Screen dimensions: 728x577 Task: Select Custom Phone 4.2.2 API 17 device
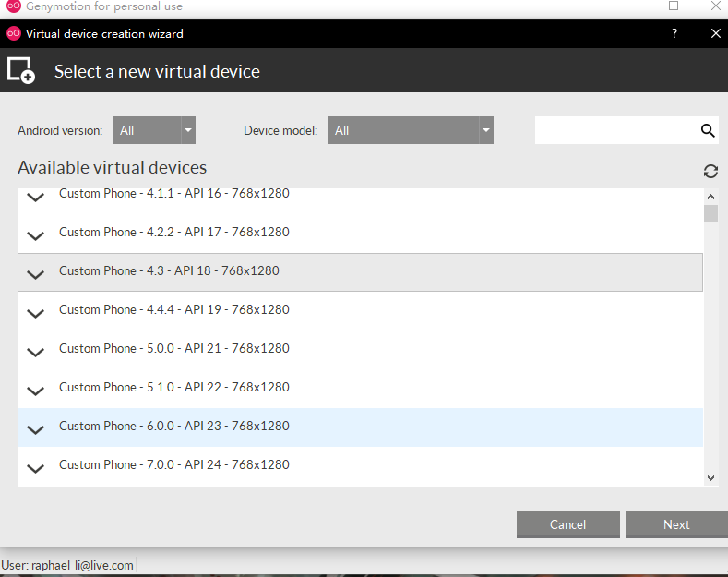(360, 234)
